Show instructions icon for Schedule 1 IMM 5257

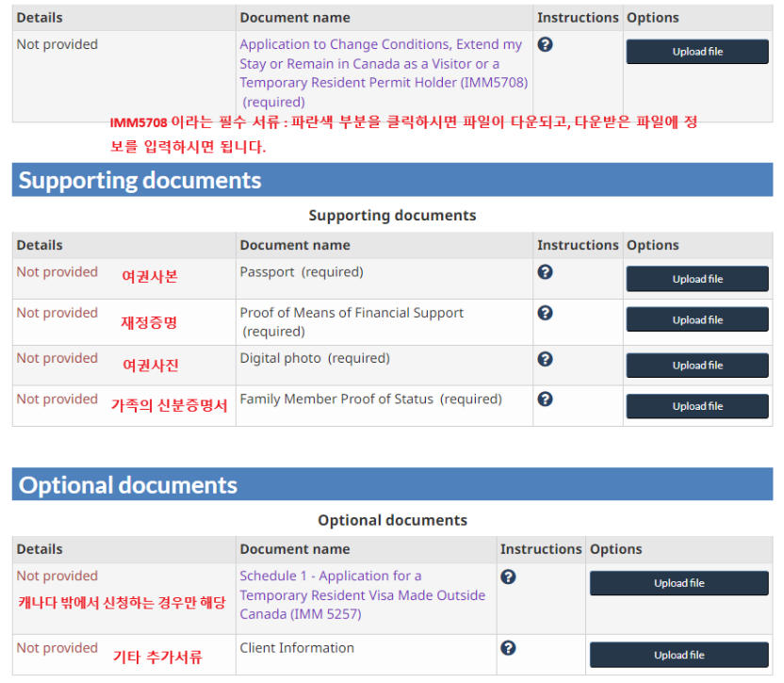point(508,577)
